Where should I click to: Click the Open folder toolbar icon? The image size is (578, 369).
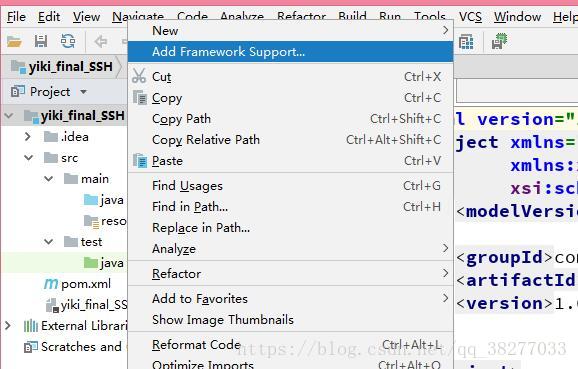(x=14, y=41)
